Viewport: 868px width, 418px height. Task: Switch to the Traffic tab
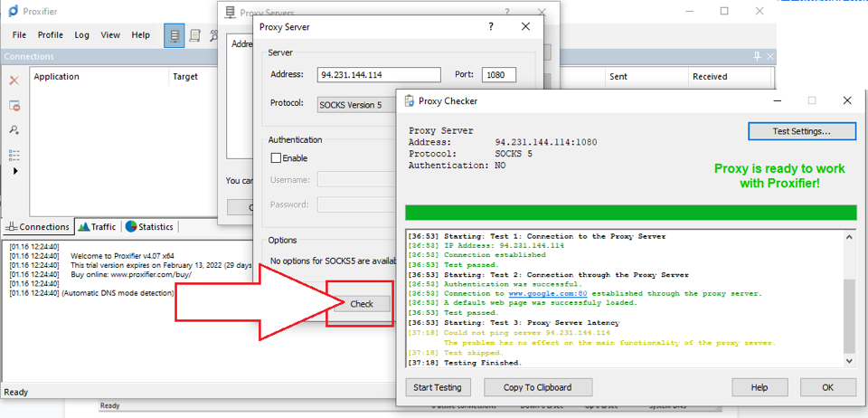pos(98,226)
